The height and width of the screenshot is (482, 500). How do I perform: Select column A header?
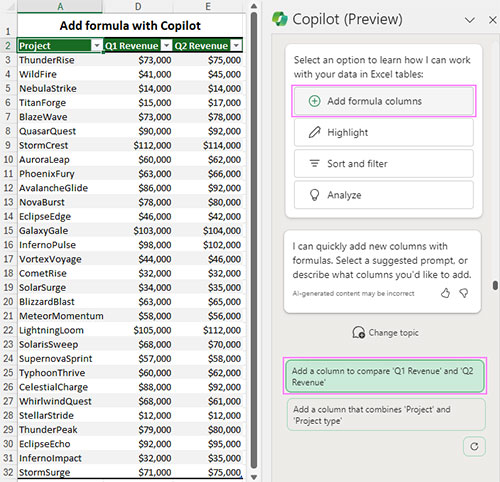tap(60, 6)
